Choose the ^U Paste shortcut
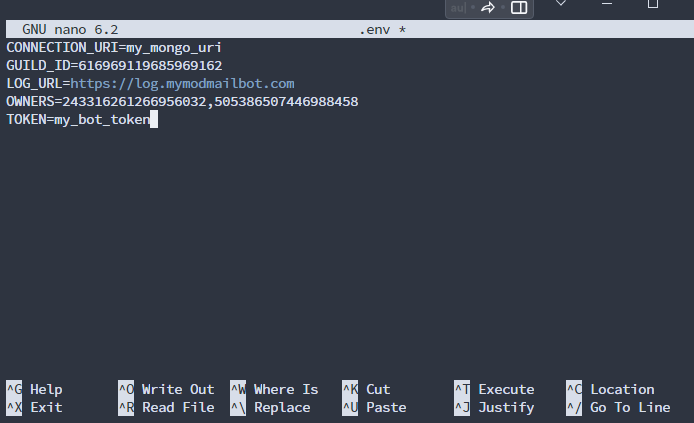 [374, 407]
